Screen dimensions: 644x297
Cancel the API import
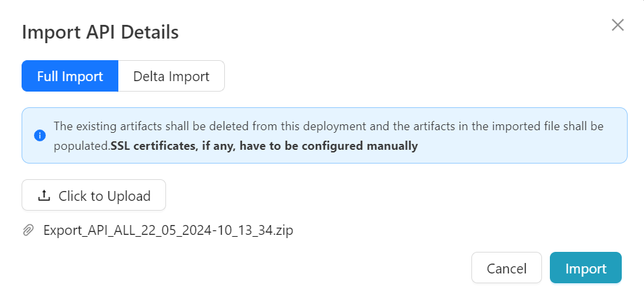506,268
